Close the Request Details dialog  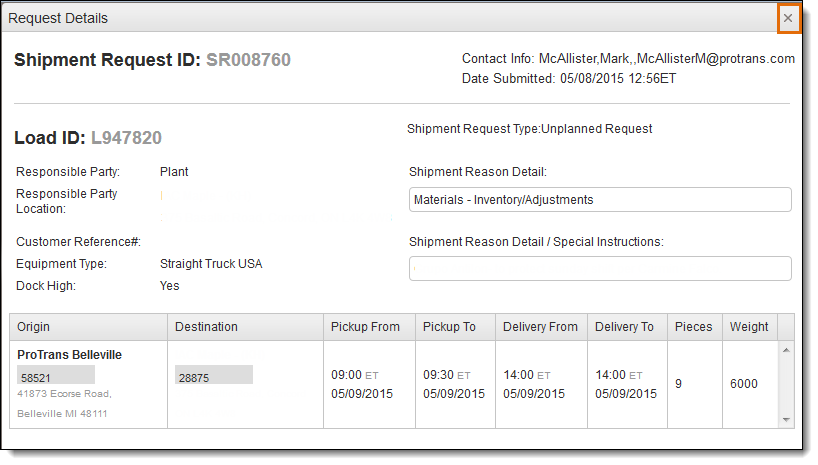(788, 18)
